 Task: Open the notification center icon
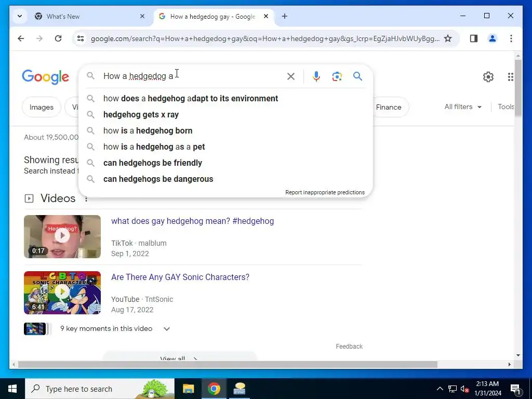pos(515,389)
